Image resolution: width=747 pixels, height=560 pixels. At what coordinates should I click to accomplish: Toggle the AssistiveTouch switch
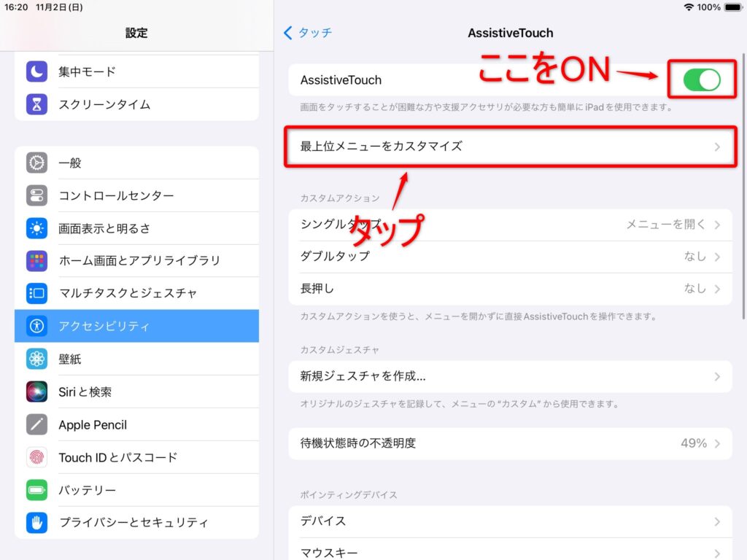701,80
